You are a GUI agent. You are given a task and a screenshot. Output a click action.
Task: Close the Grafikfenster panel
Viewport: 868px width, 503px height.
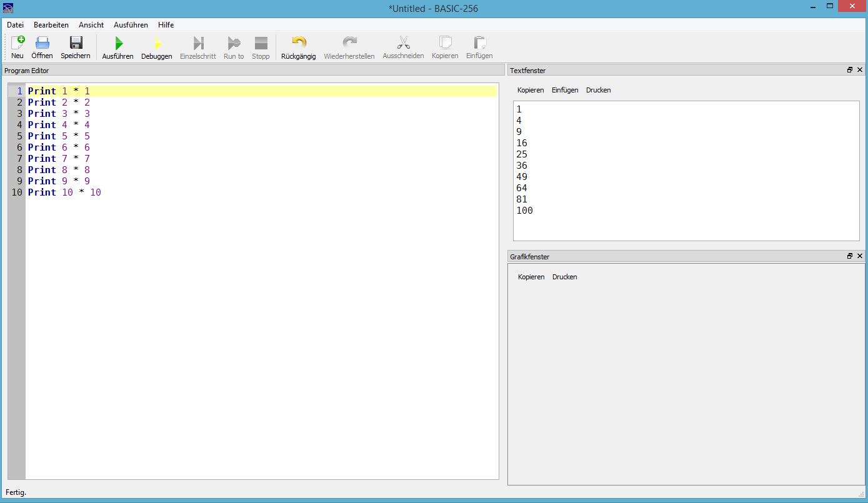coord(860,256)
